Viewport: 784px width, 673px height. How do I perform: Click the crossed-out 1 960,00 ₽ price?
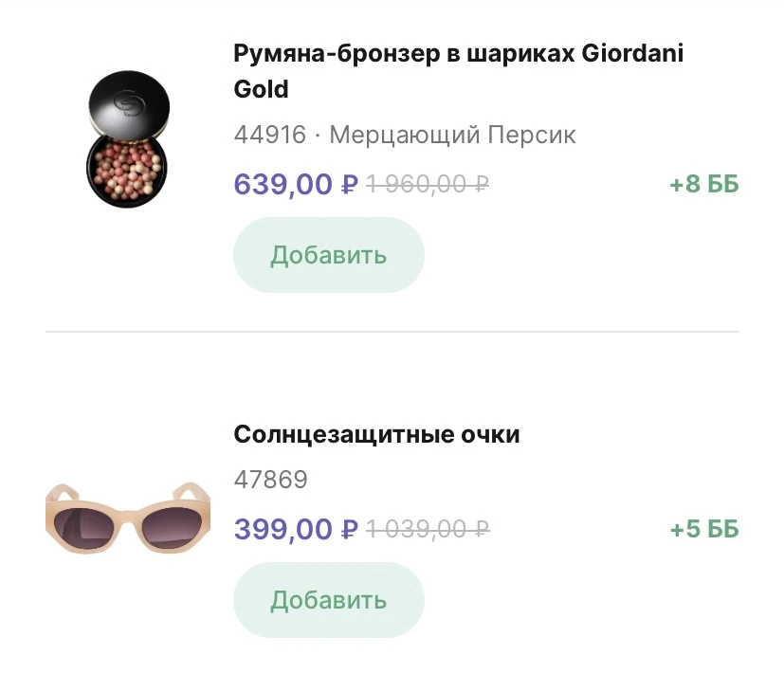427,184
